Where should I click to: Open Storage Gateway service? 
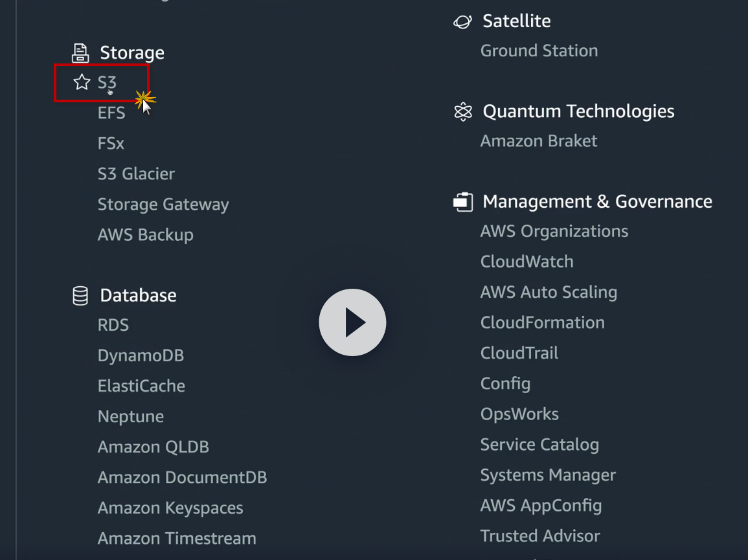(x=163, y=205)
